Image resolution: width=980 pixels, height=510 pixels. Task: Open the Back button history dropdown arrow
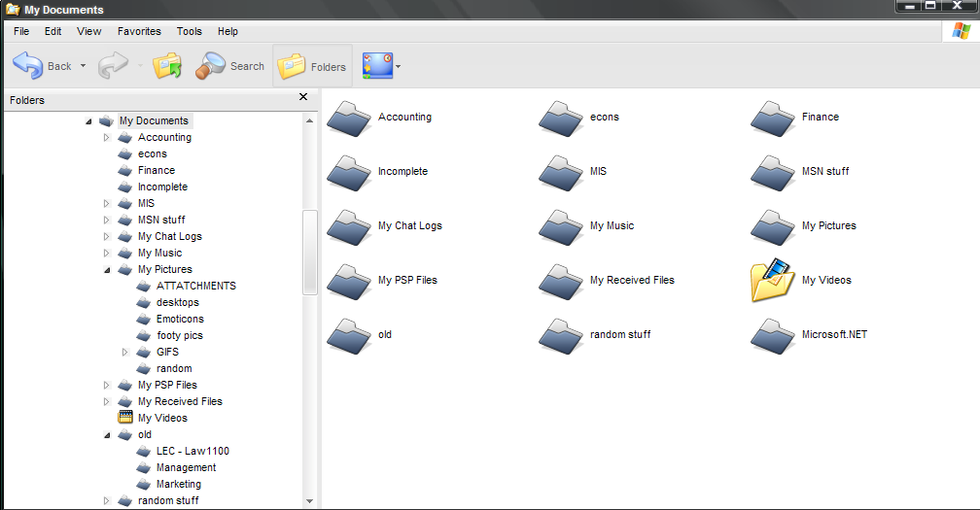coord(83,67)
